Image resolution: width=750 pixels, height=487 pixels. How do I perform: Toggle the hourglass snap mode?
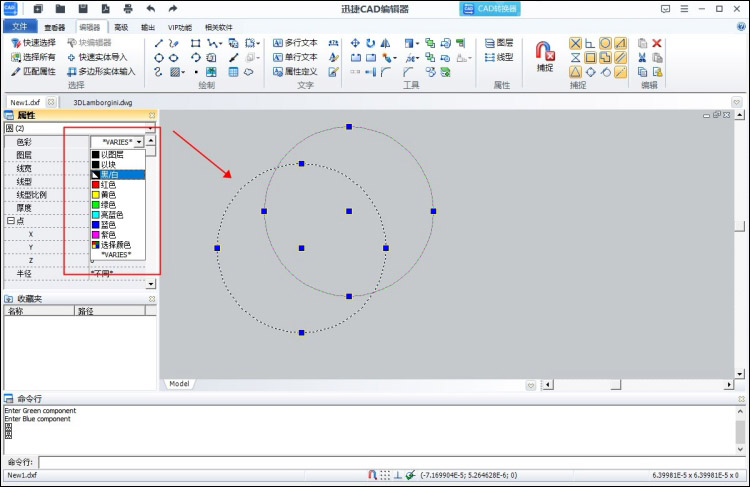(x=575, y=58)
